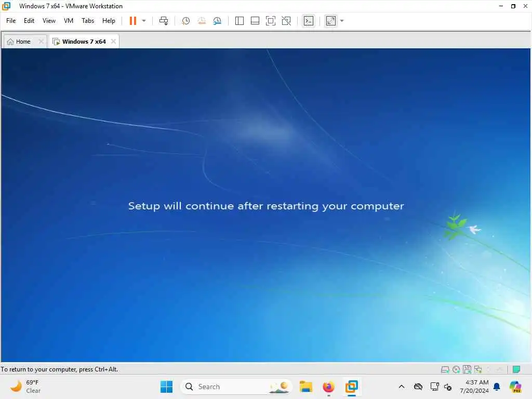Launch Firefox from the taskbar

click(x=328, y=387)
